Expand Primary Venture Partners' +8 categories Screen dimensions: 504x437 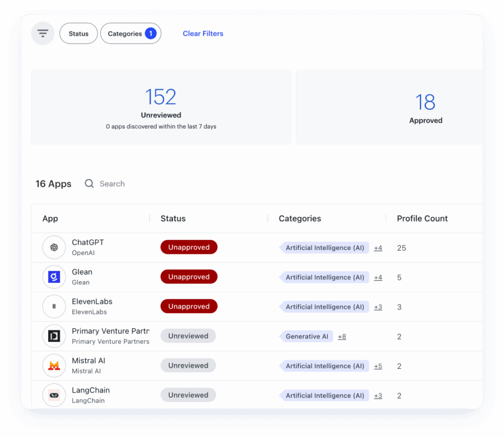[x=342, y=337]
